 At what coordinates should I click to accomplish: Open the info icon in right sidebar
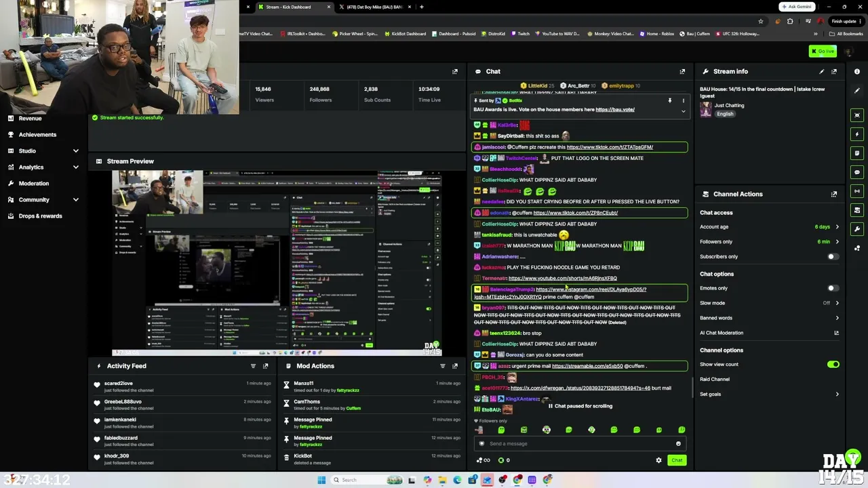point(857,71)
